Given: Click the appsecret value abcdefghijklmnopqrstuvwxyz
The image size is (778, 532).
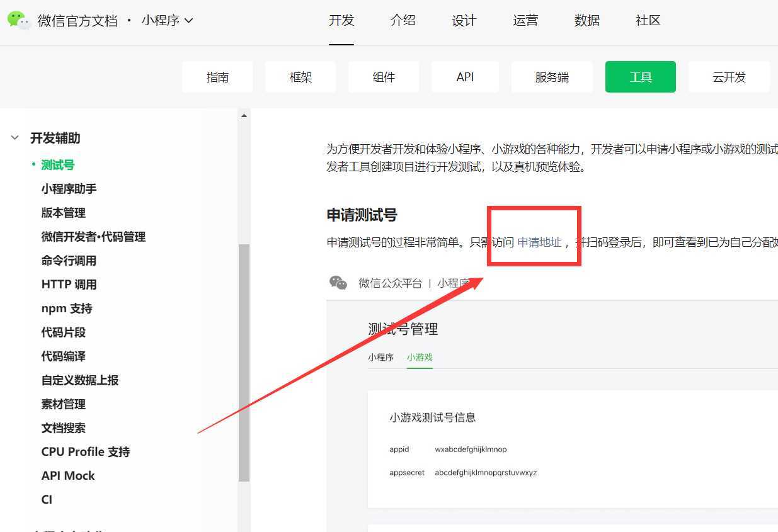Looking at the screenshot, I should click(x=486, y=472).
